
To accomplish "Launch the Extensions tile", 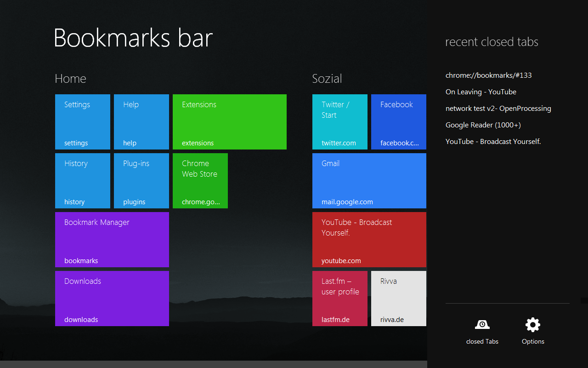I will [x=230, y=122].
